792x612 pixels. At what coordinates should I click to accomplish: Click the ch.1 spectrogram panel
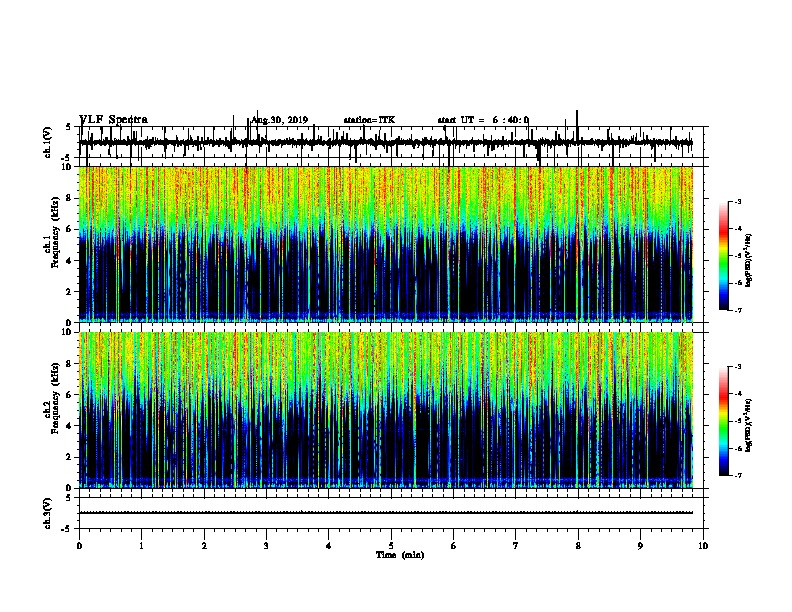tap(386, 244)
